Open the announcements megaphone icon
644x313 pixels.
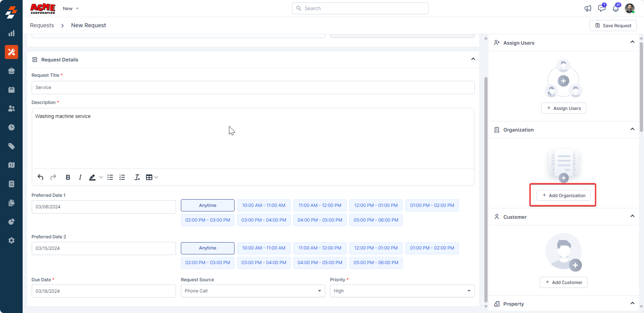[x=588, y=8]
